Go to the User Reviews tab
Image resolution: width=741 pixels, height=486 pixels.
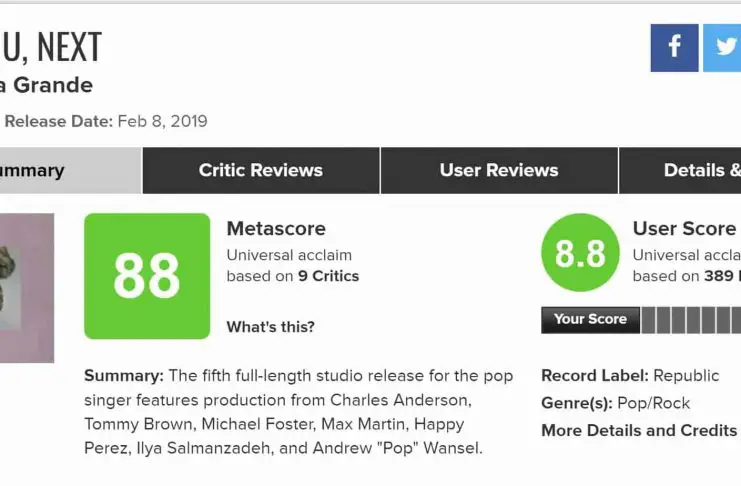click(x=499, y=170)
